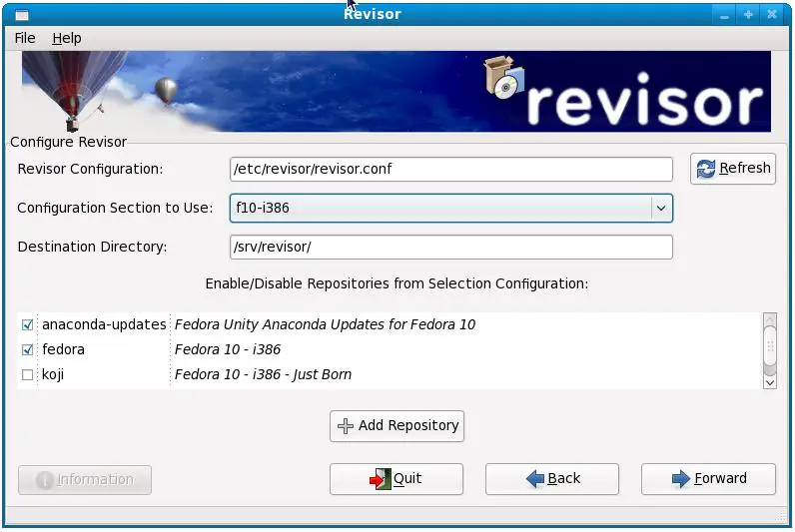Click the window menu icon in title bar
Image resolution: width=795 pixels, height=532 pixels.
(x=22, y=15)
